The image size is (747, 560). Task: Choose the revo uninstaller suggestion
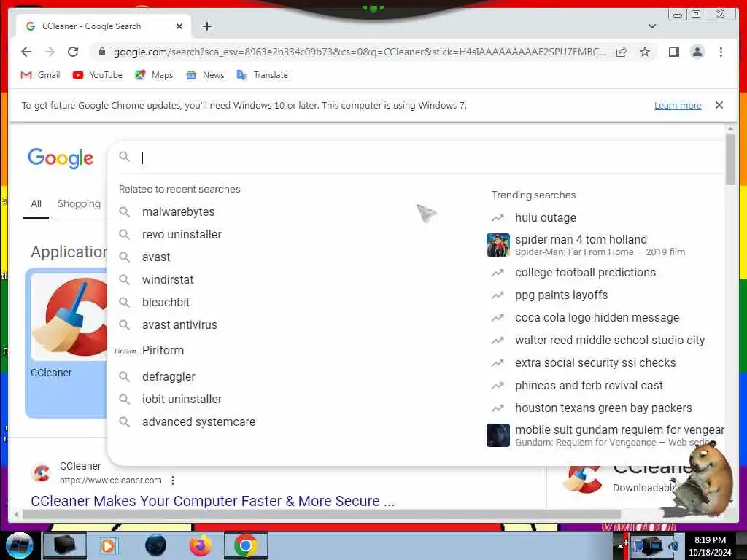[x=182, y=234]
